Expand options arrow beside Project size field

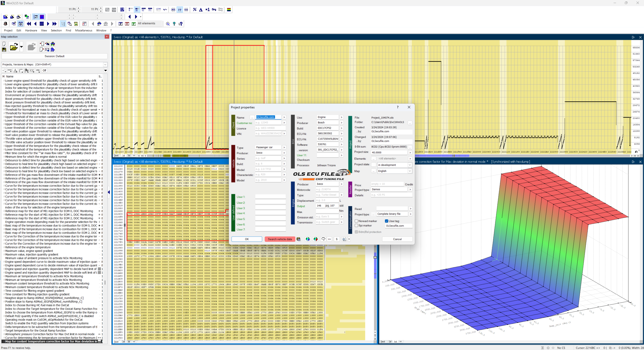coord(410,152)
